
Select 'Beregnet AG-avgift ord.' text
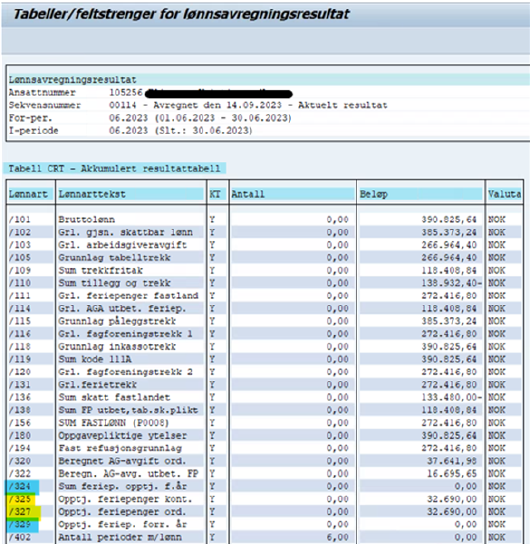coord(122,461)
